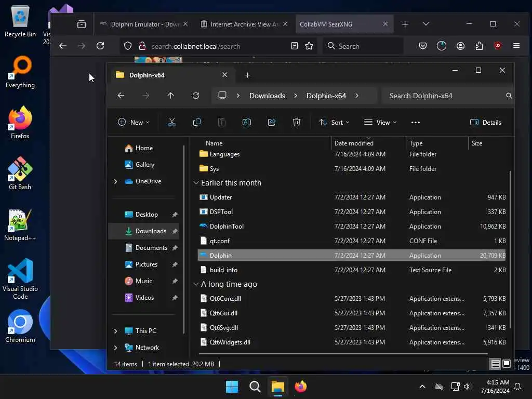Show hidden system tray icons
The image size is (532, 399).
point(422,387)
